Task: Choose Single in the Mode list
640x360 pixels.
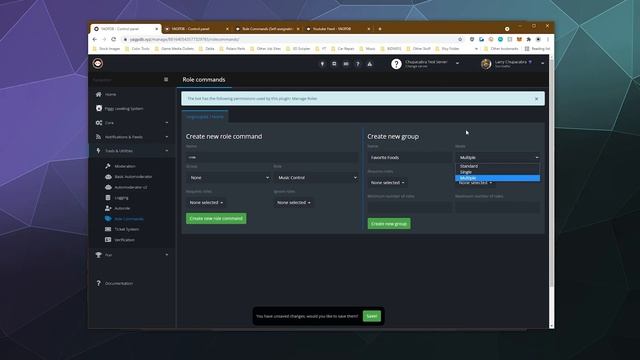Action: pos(498,172)
